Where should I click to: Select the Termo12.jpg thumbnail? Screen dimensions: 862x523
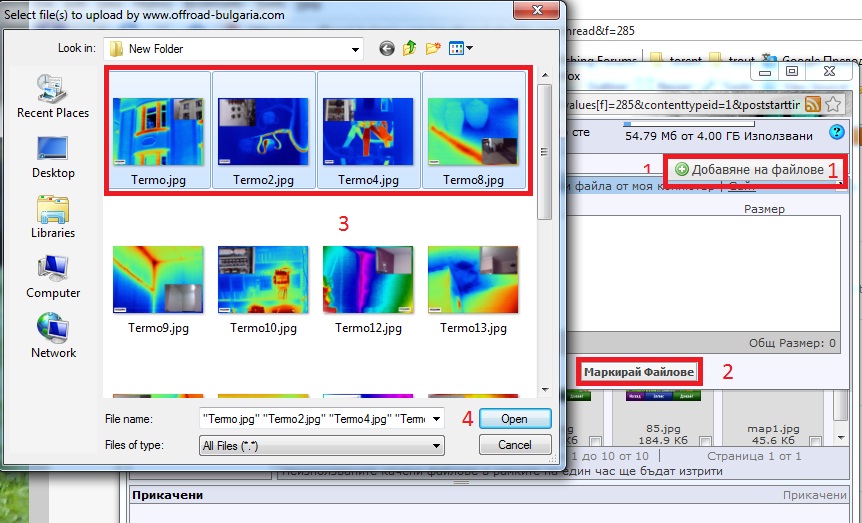[x=368, y=279]
